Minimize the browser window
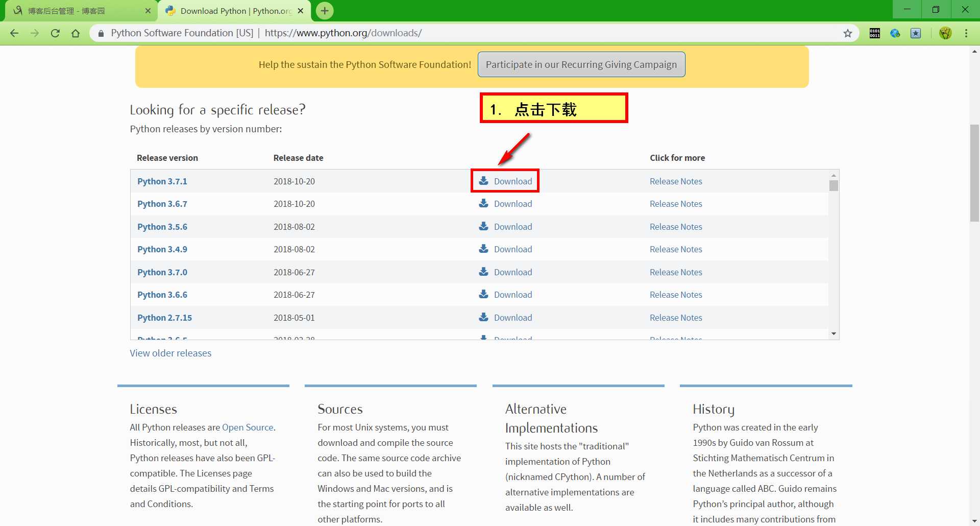The height and width of the screenshot is (526, 980). [x=907, y=9]
